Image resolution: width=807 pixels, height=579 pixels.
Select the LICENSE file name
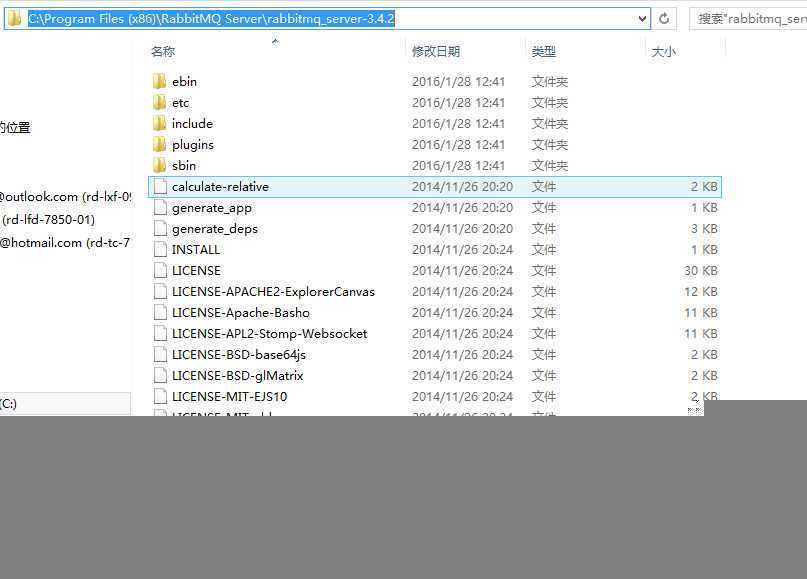click(196, 271)
